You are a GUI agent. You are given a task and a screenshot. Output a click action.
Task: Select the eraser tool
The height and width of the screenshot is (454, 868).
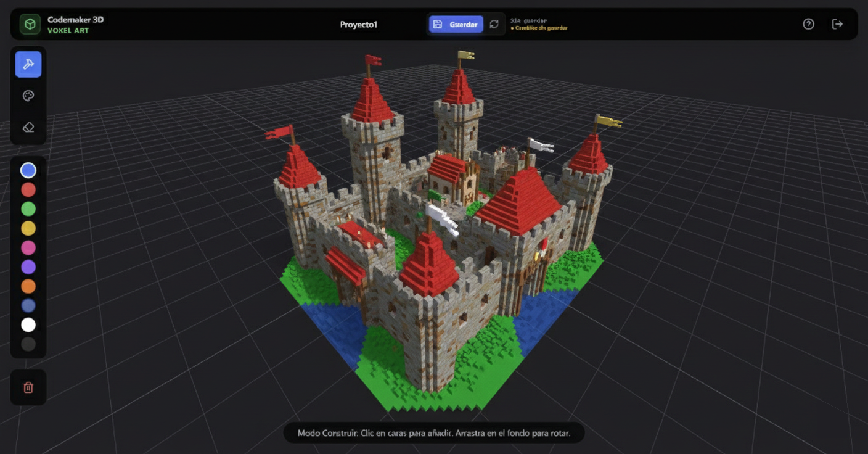pos(28,128)
